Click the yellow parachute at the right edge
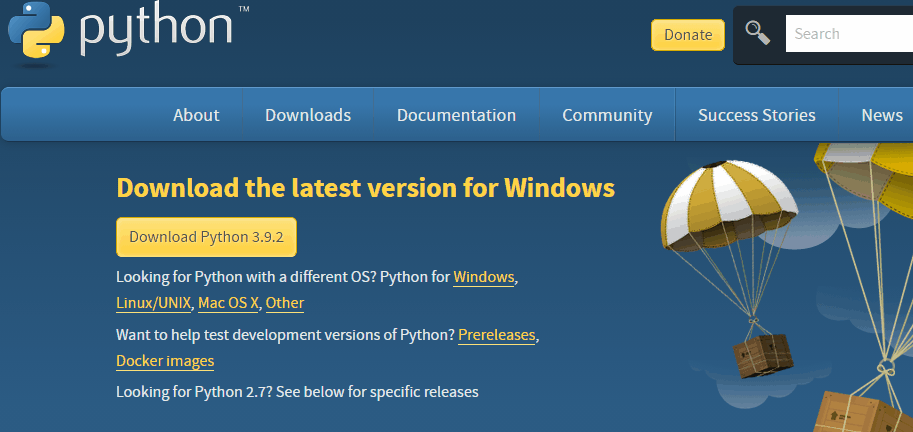 coord(865,177)
